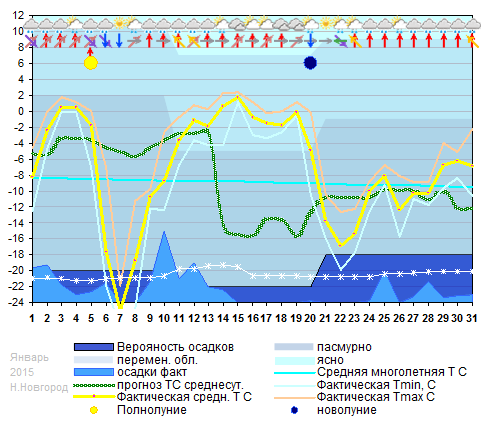The width and height of the screenshot is (486, 424).
Task: Click the blue precipitation peak at day 10
Action: pyautogui.click(x=164, y=231)
